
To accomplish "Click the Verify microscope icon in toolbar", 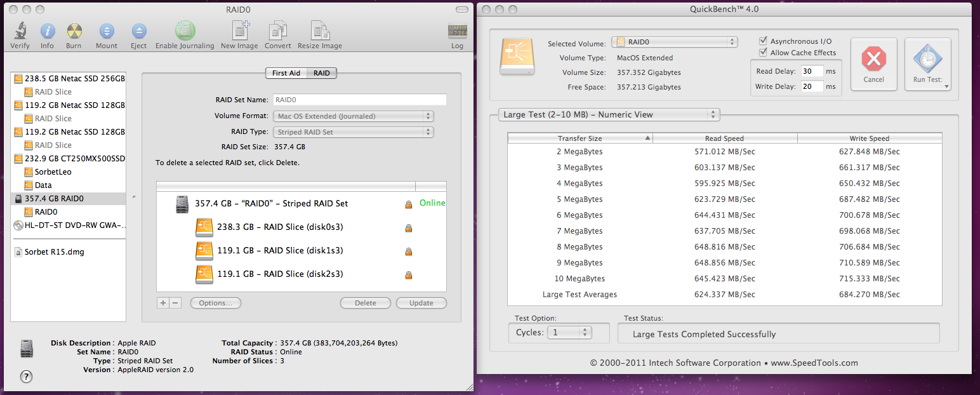I will point(20,30).
